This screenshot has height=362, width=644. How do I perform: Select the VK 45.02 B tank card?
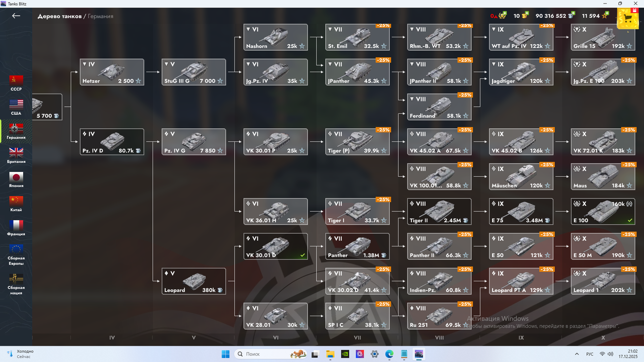pyautogui.click(x=521, y=142)
